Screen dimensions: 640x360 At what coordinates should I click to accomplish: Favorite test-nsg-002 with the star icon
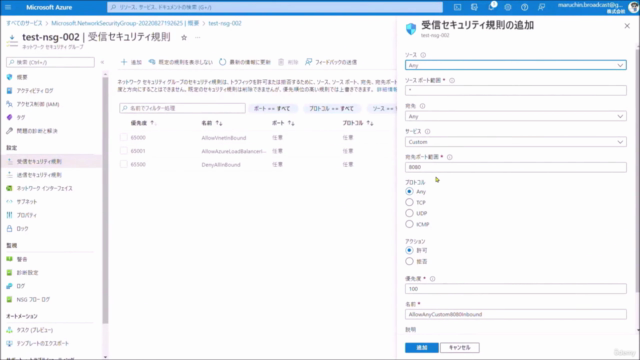[x=184, y=38]
